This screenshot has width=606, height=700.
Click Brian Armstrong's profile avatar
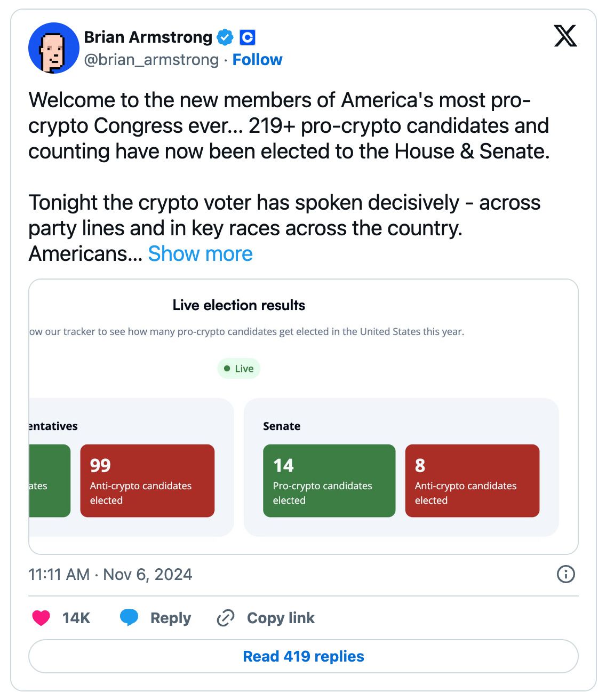[53, 48]
